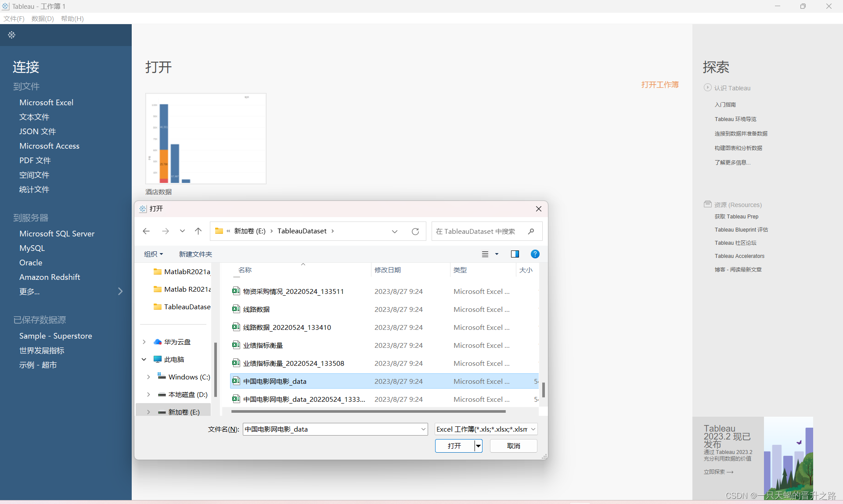The image size is (843, 504).
Task: Click the Microsoft SQL Server icon
Action: (58, 233)
